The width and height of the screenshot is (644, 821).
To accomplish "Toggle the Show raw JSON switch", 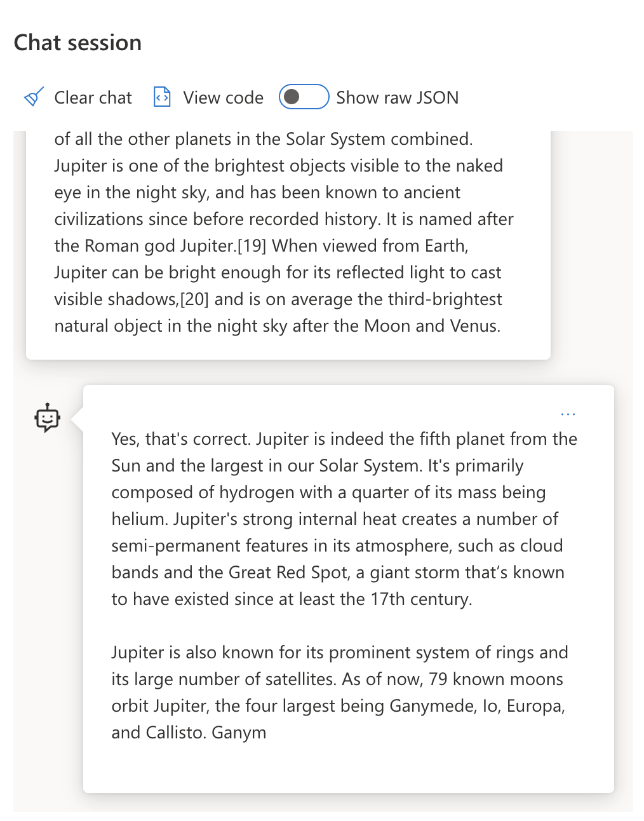I will (x=304, y=97).
